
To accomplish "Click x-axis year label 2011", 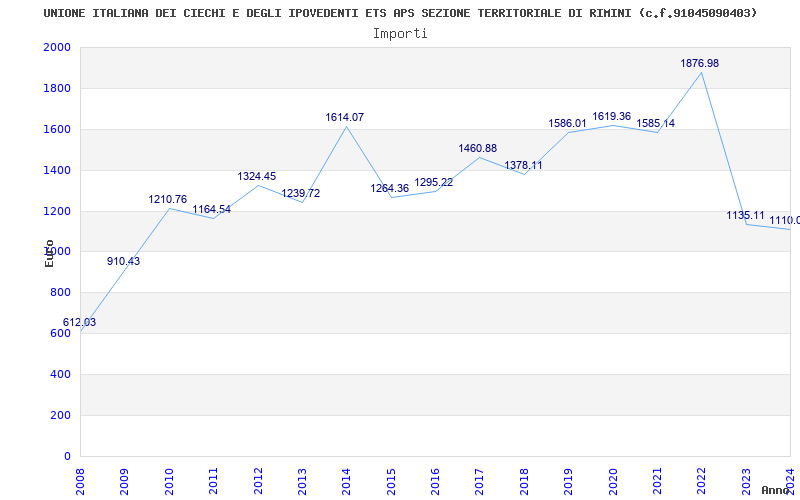I will (x=213, y=481).
